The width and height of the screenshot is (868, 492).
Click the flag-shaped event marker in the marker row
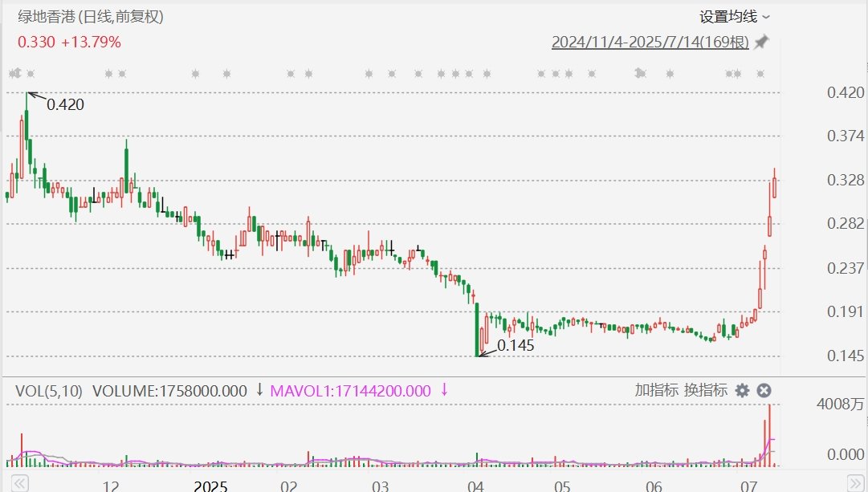pos(641,73)
